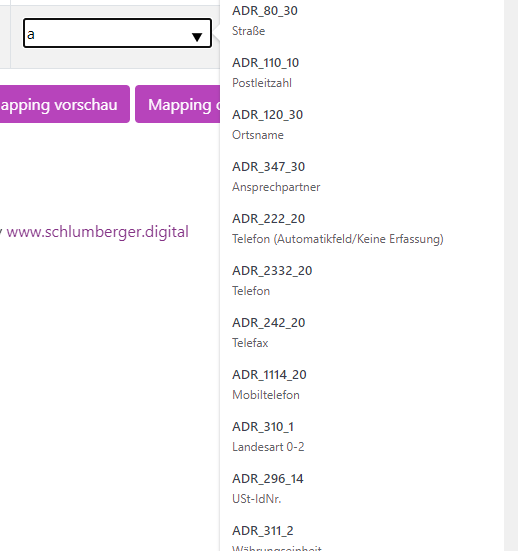Select ADR_242_20 Telefax option
This screenshot has width=518, height=551.
point(362,333)
